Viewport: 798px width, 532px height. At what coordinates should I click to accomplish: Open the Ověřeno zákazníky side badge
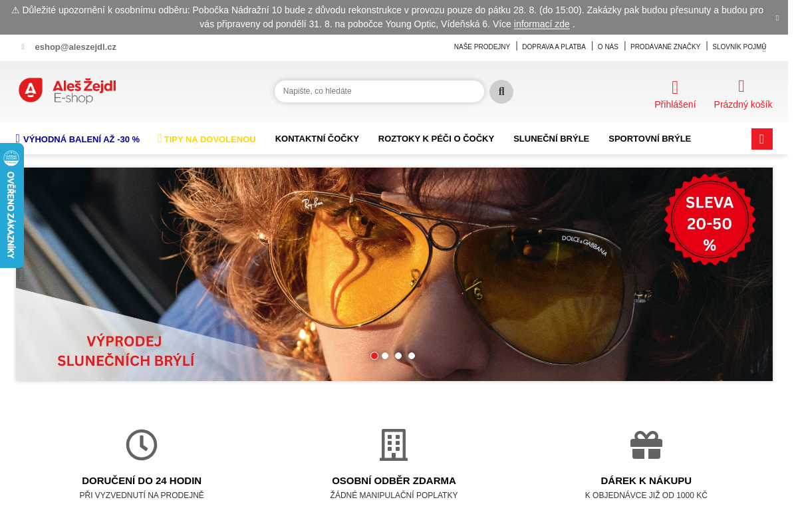pyautogui.click(x=11, y=205)
